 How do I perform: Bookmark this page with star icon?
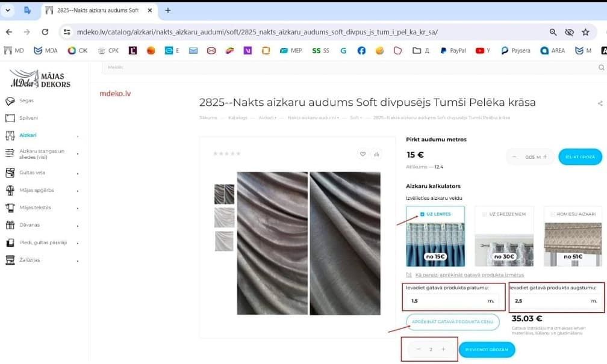(x=585, y=32)
